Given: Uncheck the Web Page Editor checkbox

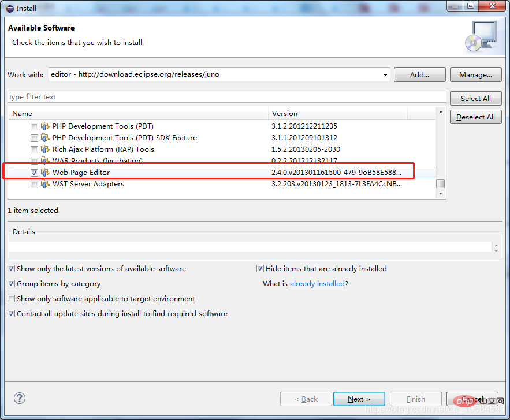Looking at the screenshot, I should (34, 173).
